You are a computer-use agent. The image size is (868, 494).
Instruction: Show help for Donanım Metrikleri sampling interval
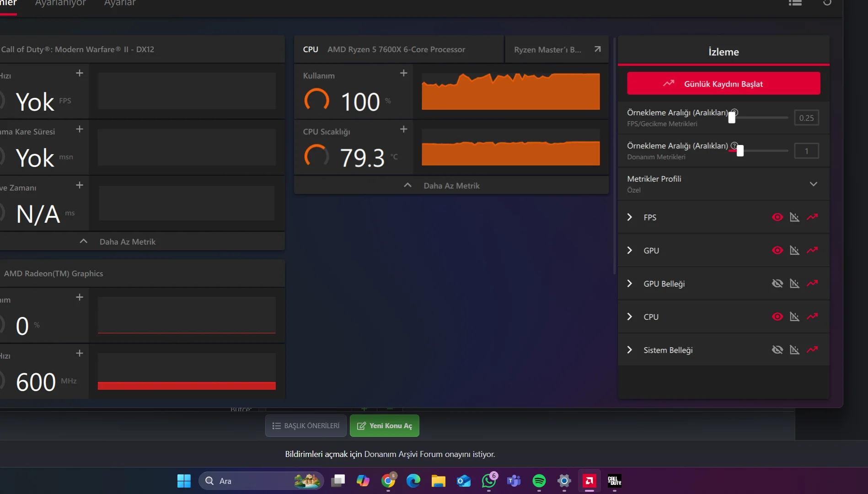click(x=734, y=145)
